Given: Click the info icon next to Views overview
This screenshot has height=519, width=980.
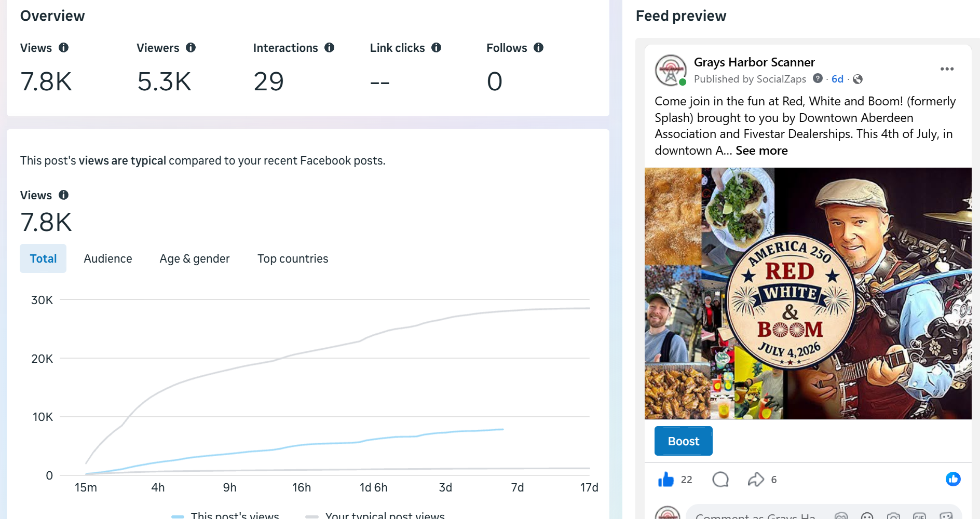Looking at the screenshot, I should tap(63, 48).
